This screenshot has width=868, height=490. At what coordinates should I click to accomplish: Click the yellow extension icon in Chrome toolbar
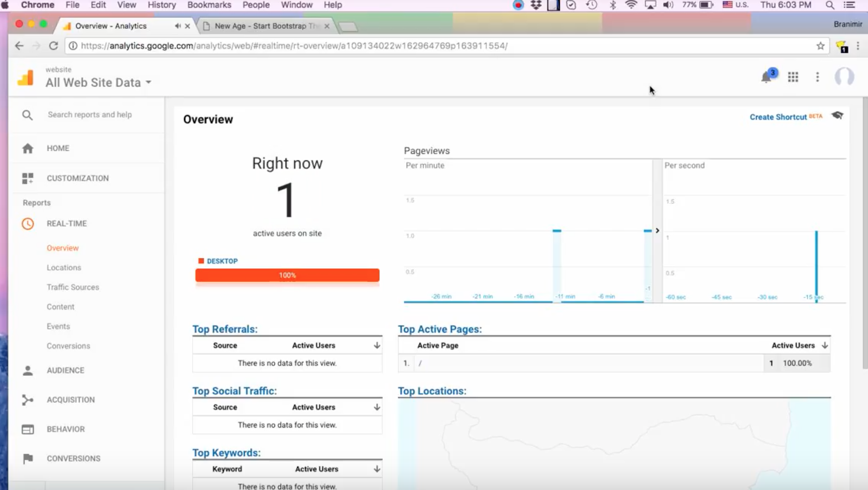tap(842, 47)
